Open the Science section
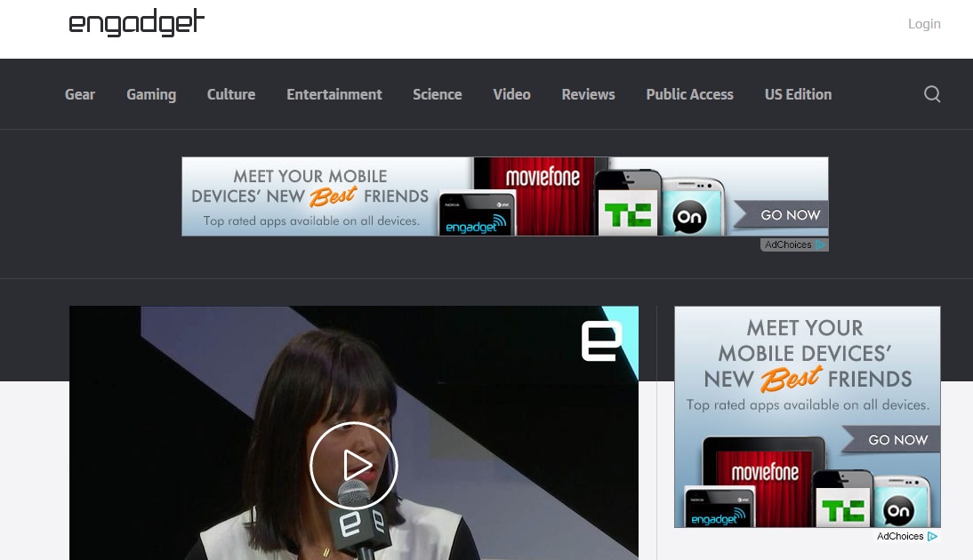This screenshot has height=560, width=973. (438, 94)
